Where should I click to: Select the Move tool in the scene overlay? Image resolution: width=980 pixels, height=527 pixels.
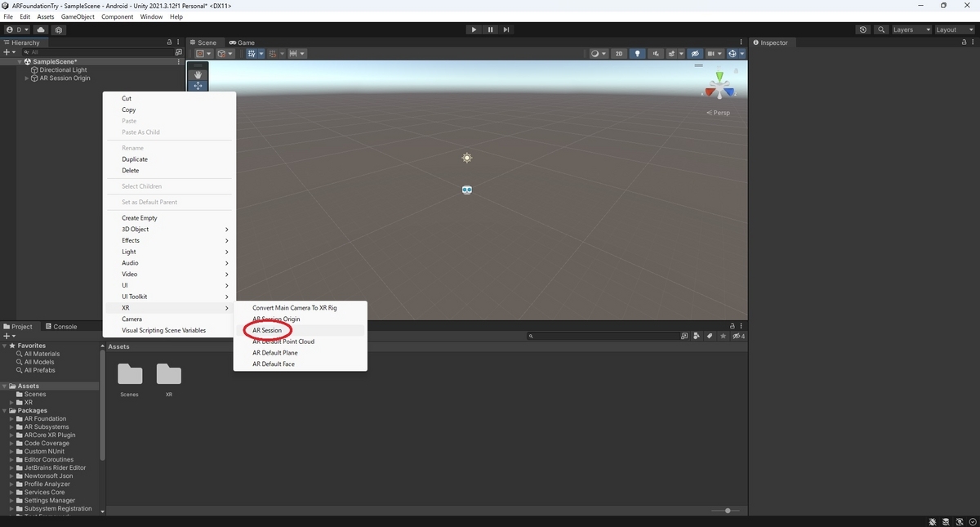197,86
